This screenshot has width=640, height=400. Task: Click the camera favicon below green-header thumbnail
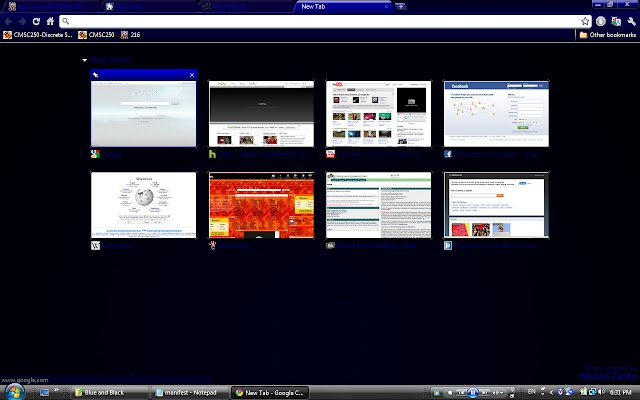click(330, 245)
